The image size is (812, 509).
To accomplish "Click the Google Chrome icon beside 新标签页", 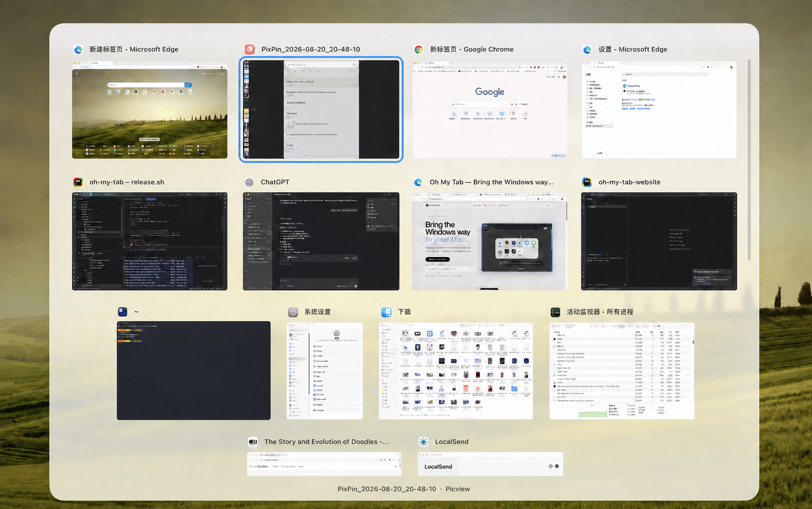I will pos(419,50).
